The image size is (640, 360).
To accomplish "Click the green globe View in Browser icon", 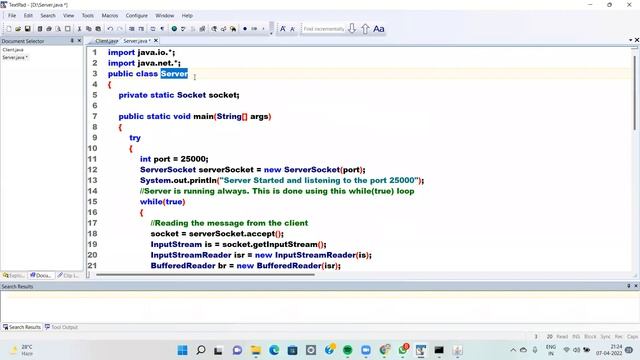I will click(174, 29).
